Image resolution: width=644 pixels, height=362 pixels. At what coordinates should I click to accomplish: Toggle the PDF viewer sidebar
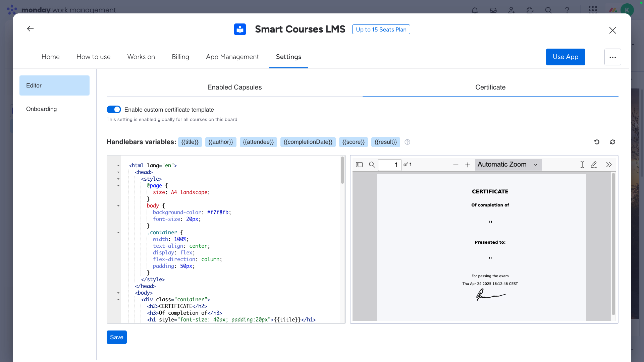coord(359,165)
